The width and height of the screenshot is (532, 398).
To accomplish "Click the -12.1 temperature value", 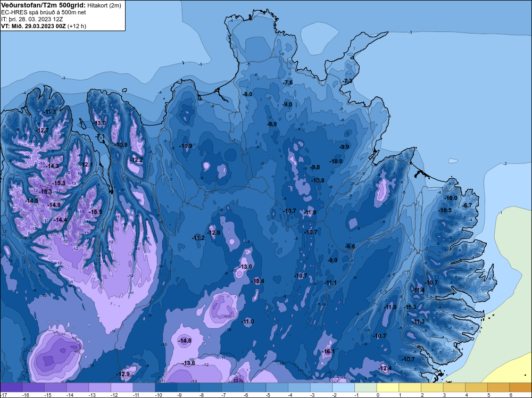I will click(x=87, y=164).
